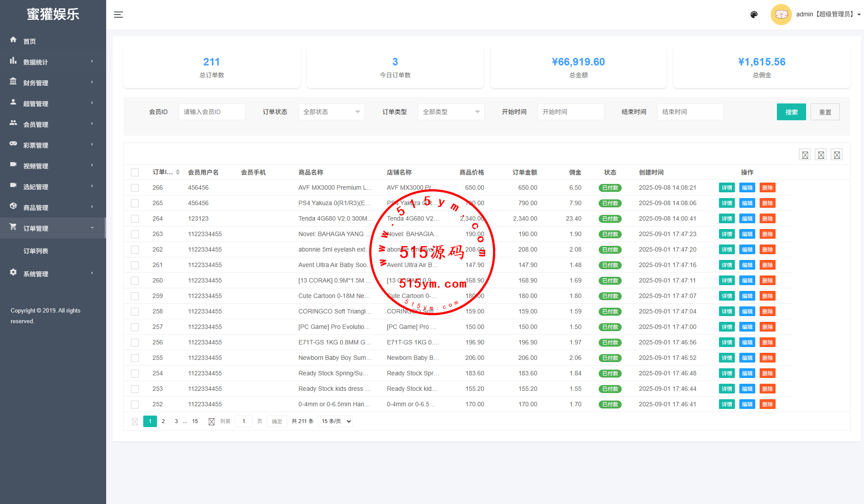The image size is (864, 504).
Task: Open the 15 条/页 page size dropdown
Action: pyautogui.click(x=336, y=421)
